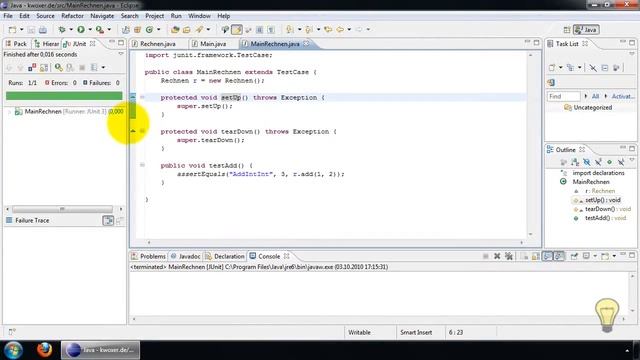
Task: Click the Failure Trace compare icon
Action: point(108,220)
